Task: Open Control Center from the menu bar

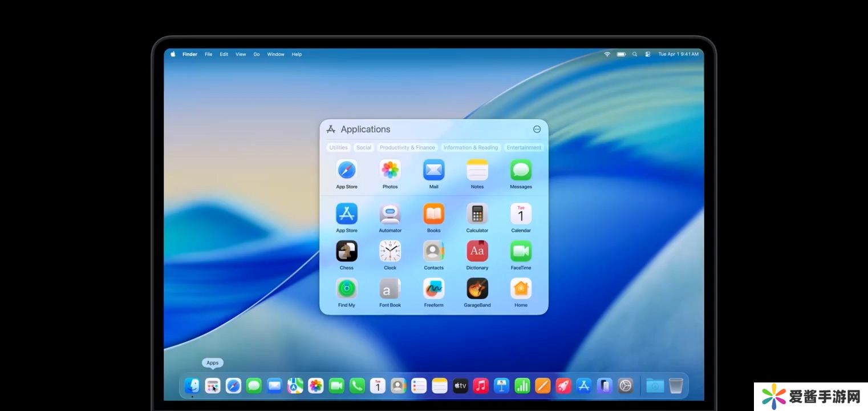Action: click(648, 54)
